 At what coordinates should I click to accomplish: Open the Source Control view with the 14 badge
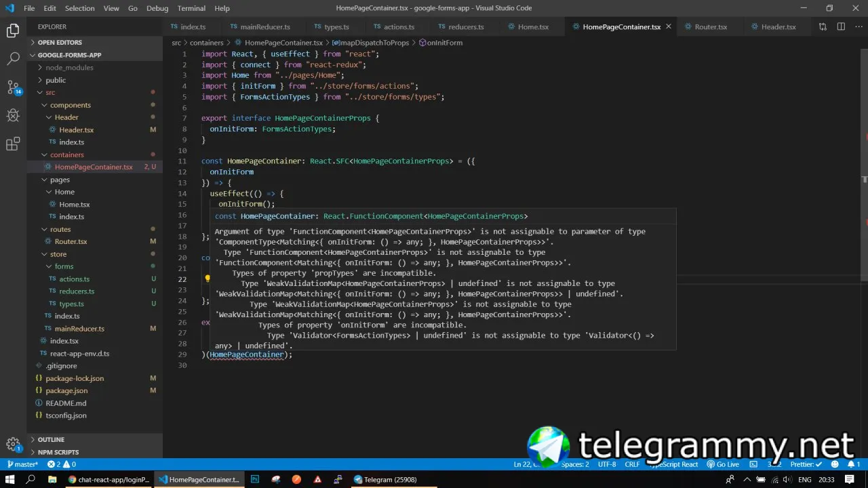pyautogui.click(x=13, y=87)
